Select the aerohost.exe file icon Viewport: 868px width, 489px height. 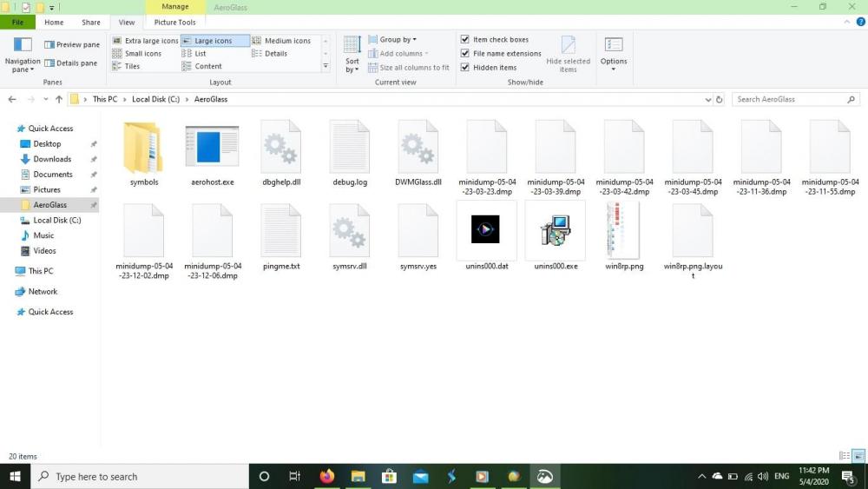tap(212, 147)
